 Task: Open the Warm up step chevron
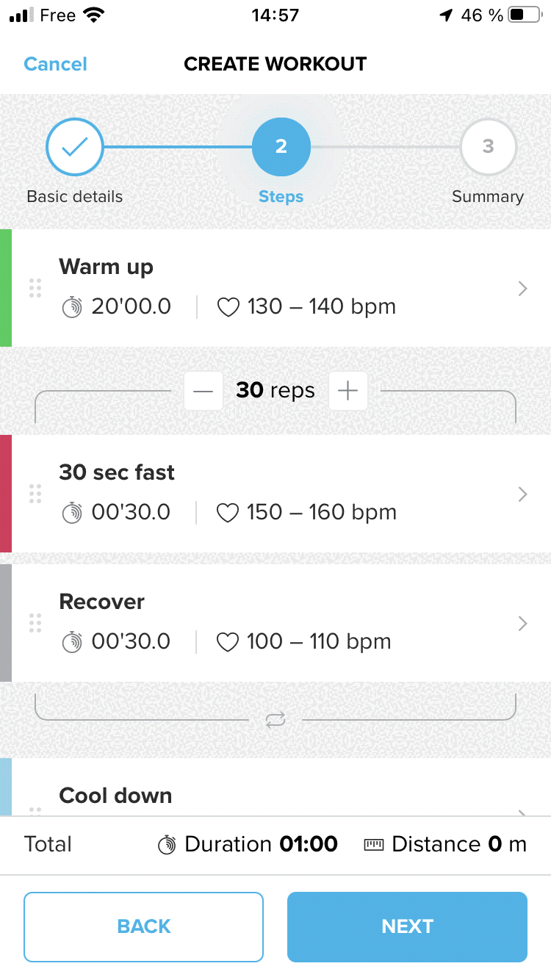click(522, 289)
